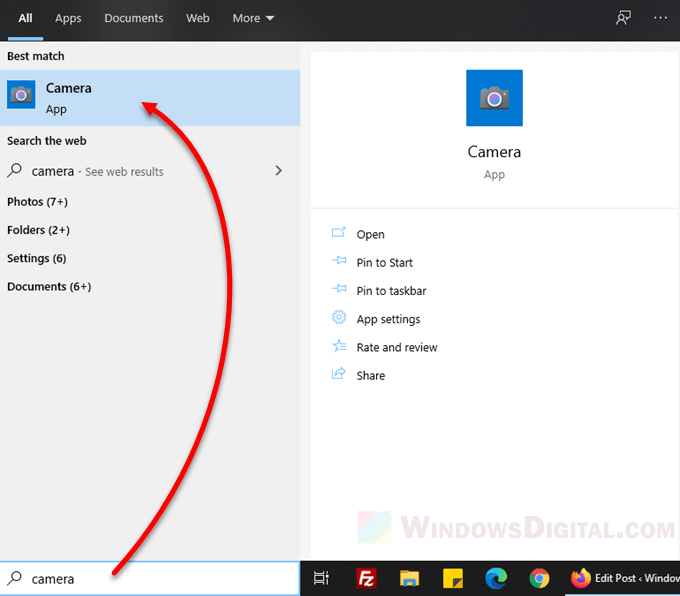Image resolution: width=680 pixels, height=596 pixels.
Task: Open the three-dots options menu
Action: [660, 18]
